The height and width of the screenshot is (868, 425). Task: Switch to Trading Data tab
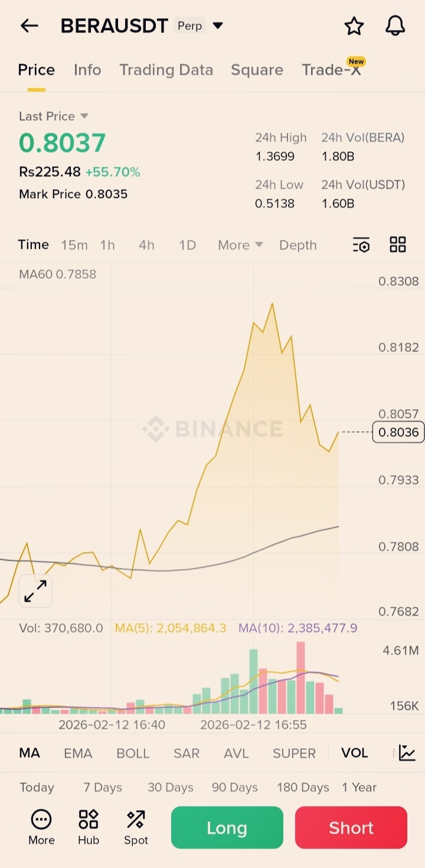click(166, 70)
